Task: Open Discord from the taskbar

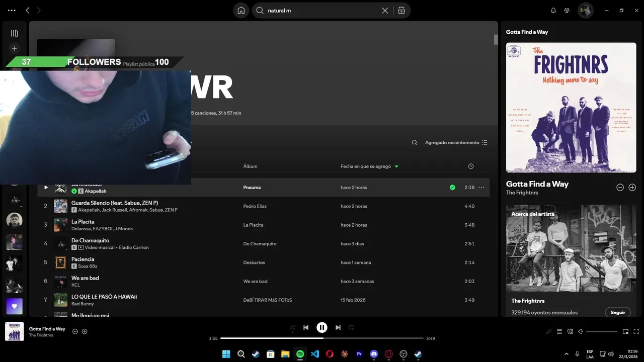Action: [374, 354]
